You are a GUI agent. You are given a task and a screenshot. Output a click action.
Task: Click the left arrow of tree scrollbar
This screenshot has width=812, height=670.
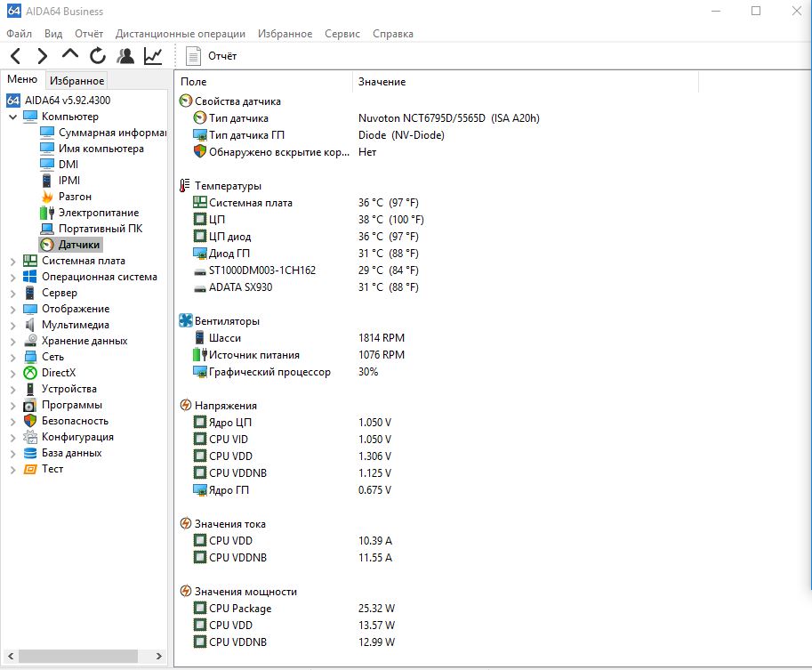coord(11,656)
